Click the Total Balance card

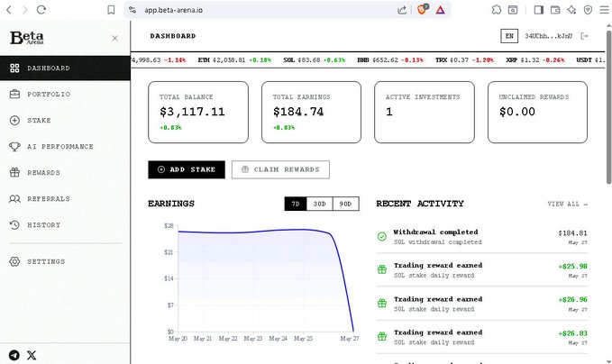coord(198,112)
